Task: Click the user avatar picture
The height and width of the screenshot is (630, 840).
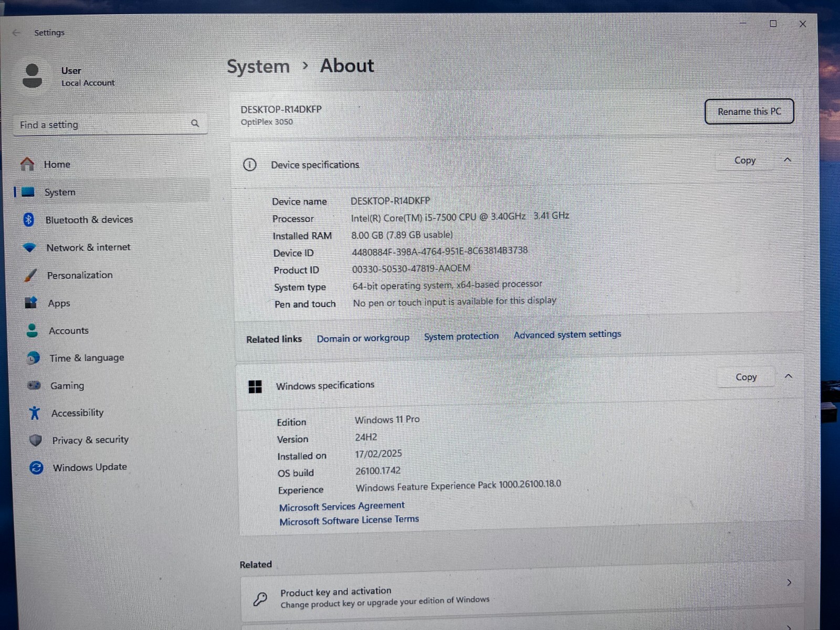Action: 32,76
